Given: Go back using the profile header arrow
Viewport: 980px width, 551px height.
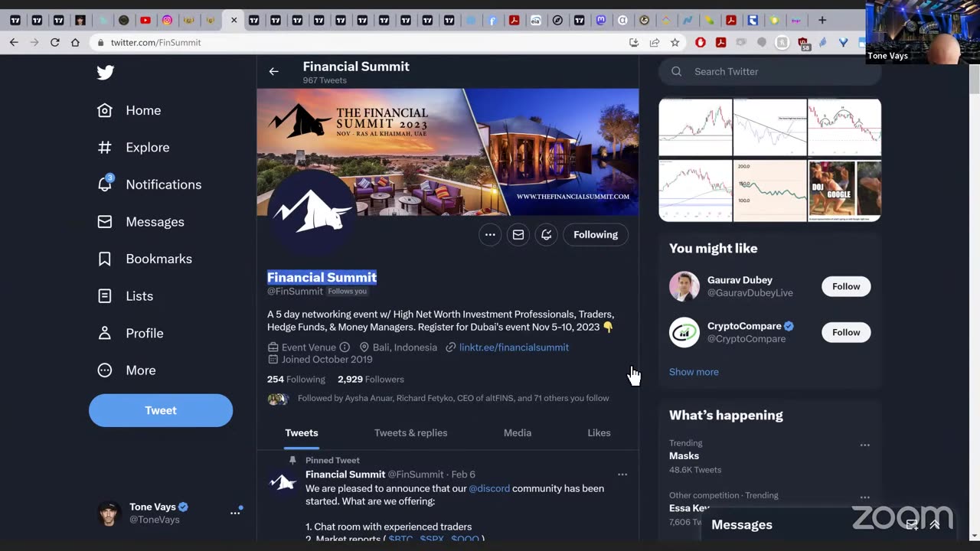Looking at the screenshot, I should point(273,71).
